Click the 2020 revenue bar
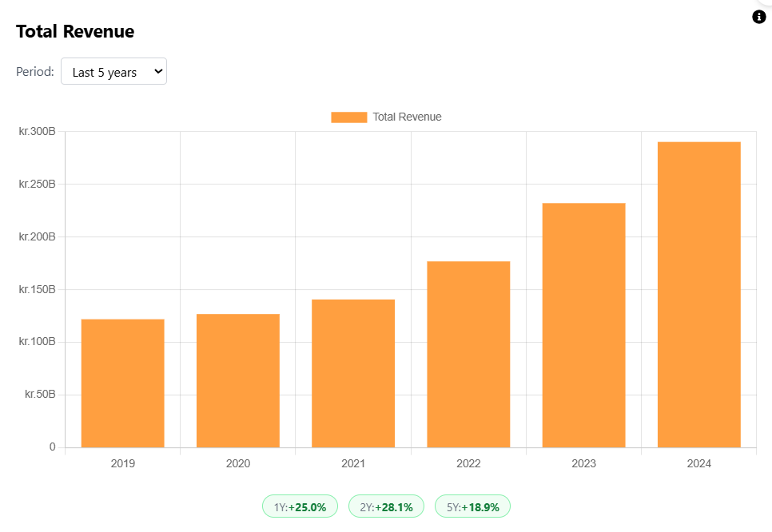The height and width of the screenshot is (532, 772). [238, 381]
